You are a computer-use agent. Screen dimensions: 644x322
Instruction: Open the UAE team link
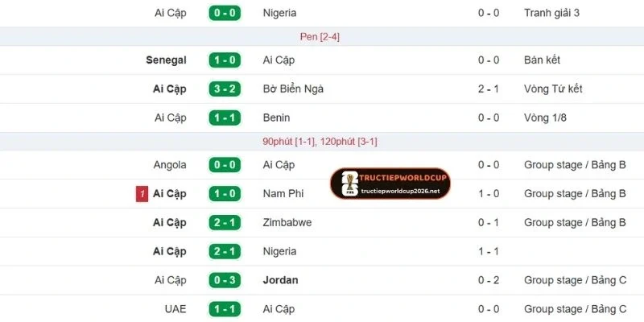pyautogui.click(x=174, y=309)
